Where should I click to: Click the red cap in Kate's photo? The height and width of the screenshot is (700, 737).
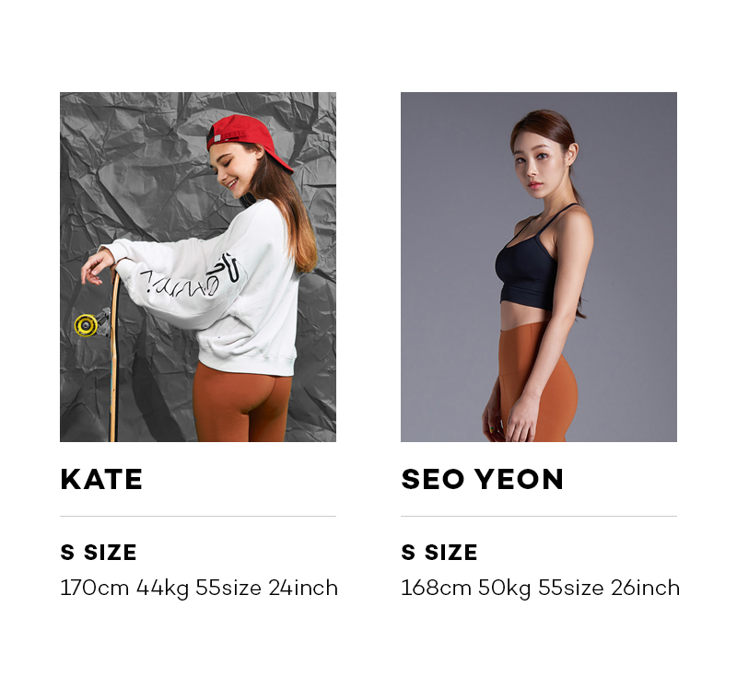[x=247, y=137]
